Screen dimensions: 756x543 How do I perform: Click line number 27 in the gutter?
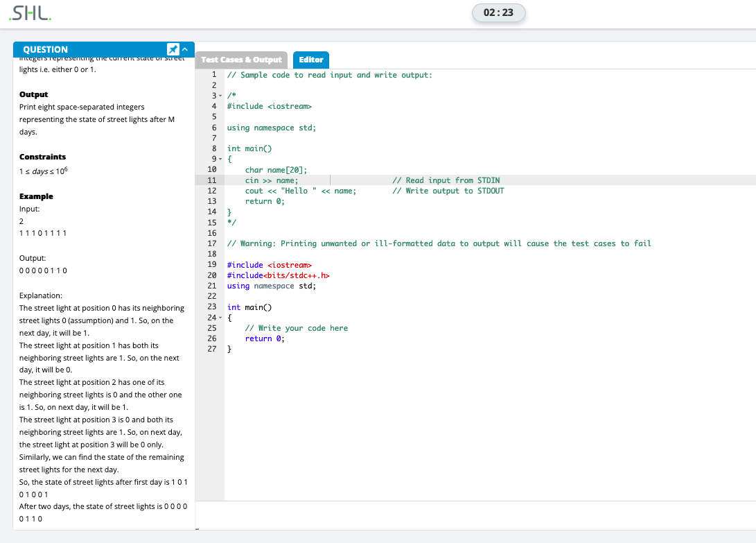coord(211,349)
